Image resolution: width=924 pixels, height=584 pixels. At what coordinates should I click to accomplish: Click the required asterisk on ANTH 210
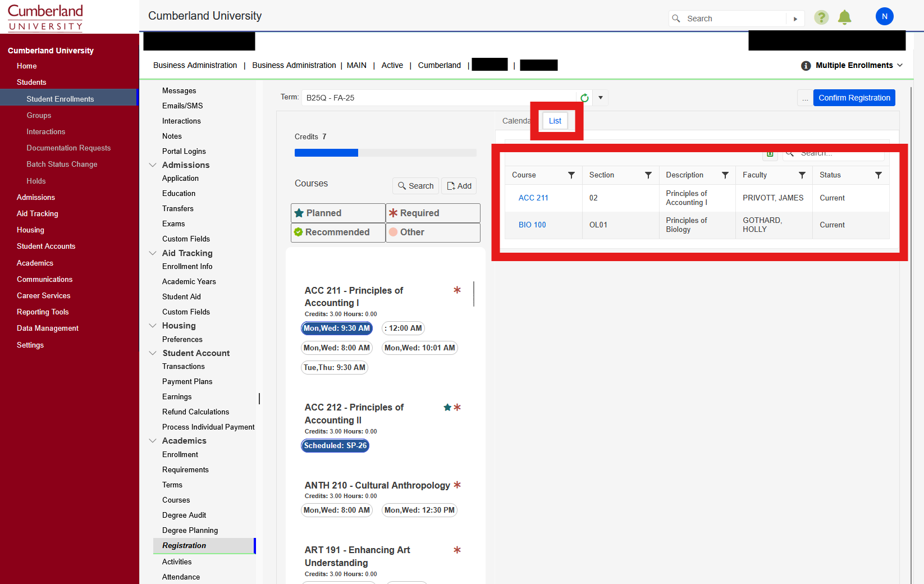[x=457, y=485]
